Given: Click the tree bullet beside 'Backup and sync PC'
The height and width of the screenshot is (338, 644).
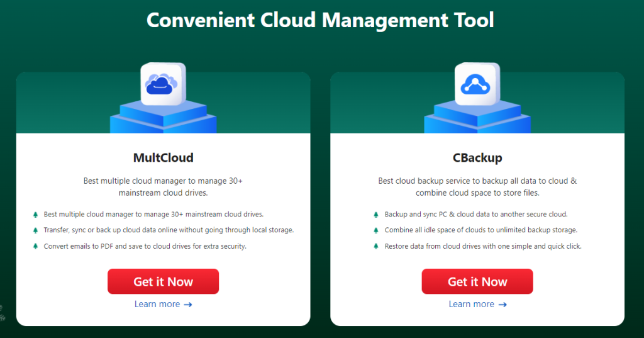Looking at the screenshot, I should point(376,215).
